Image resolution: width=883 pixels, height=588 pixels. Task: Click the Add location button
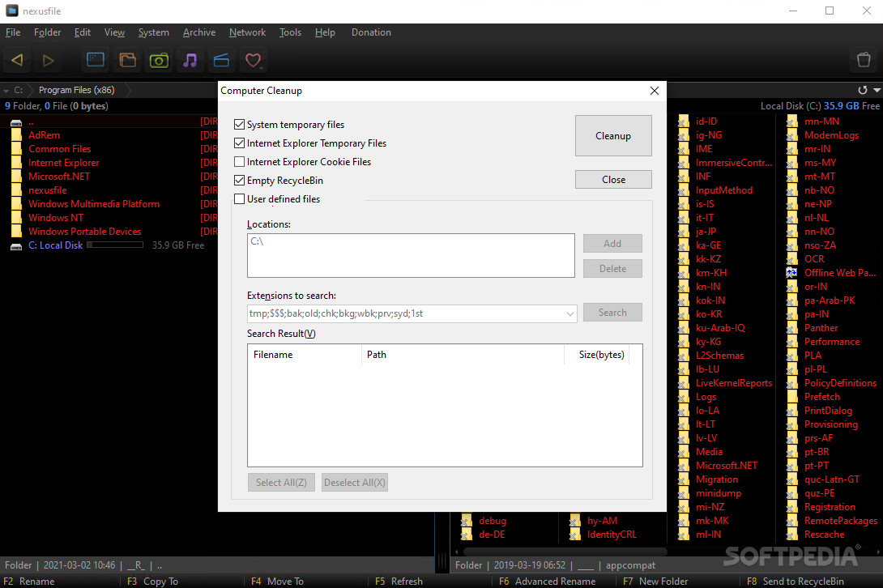pyautogui.click(x=612, y=243)
